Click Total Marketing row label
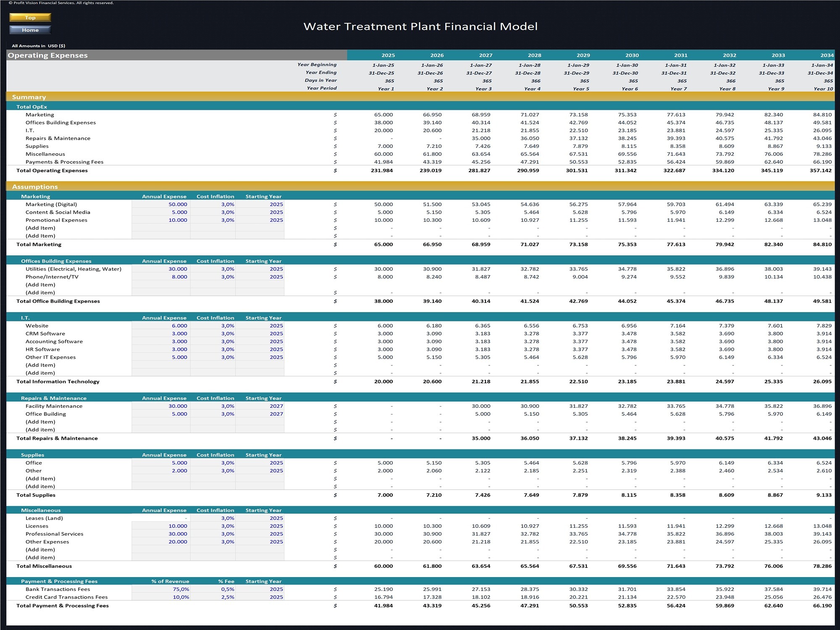Screen dimensions: 840x630 [x=39, y=244]
